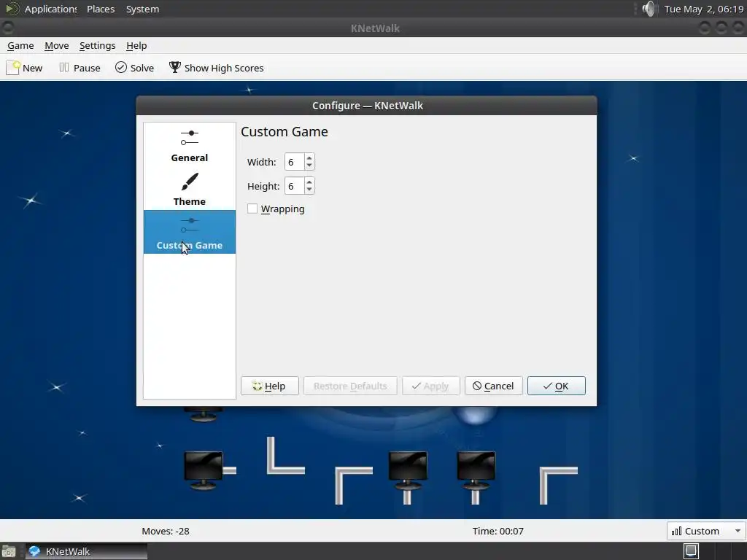
Task: Open the Places menu in the top panel
Action: 101,9
